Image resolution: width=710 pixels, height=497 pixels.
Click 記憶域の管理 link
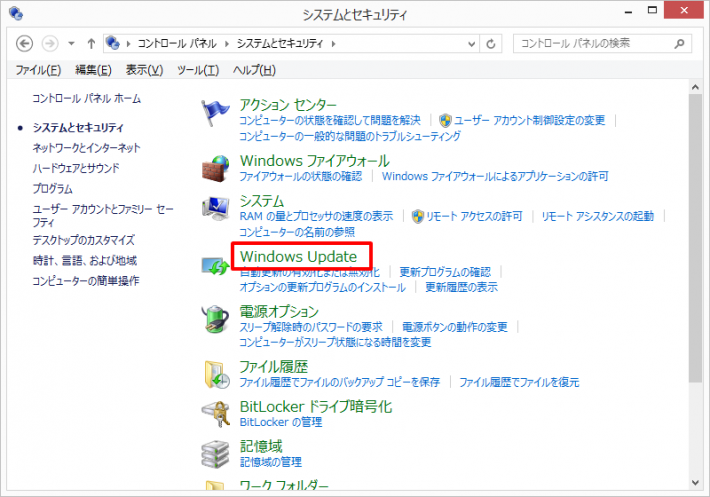270,462
